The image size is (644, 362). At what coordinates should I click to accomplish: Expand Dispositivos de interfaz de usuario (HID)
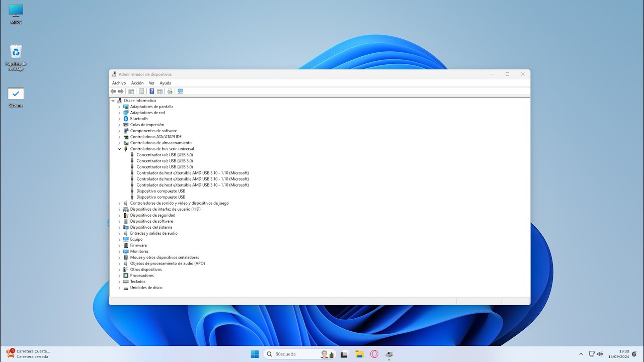tap(120, 209)
